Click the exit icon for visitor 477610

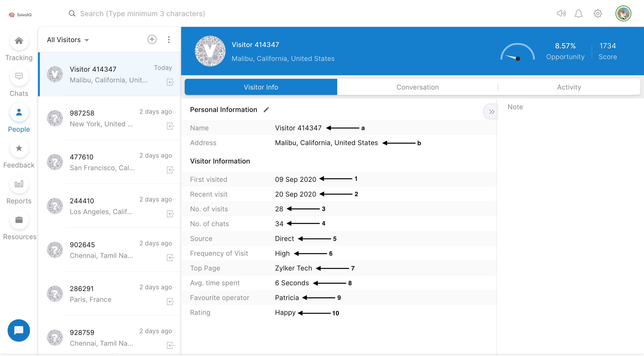[x=170, y=170]
